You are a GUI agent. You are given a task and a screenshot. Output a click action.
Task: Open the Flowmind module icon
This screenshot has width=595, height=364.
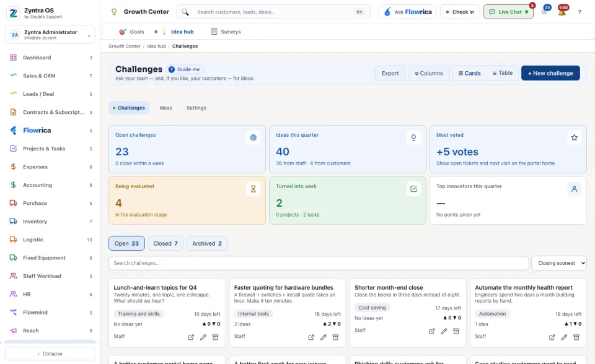click(13, 313)
